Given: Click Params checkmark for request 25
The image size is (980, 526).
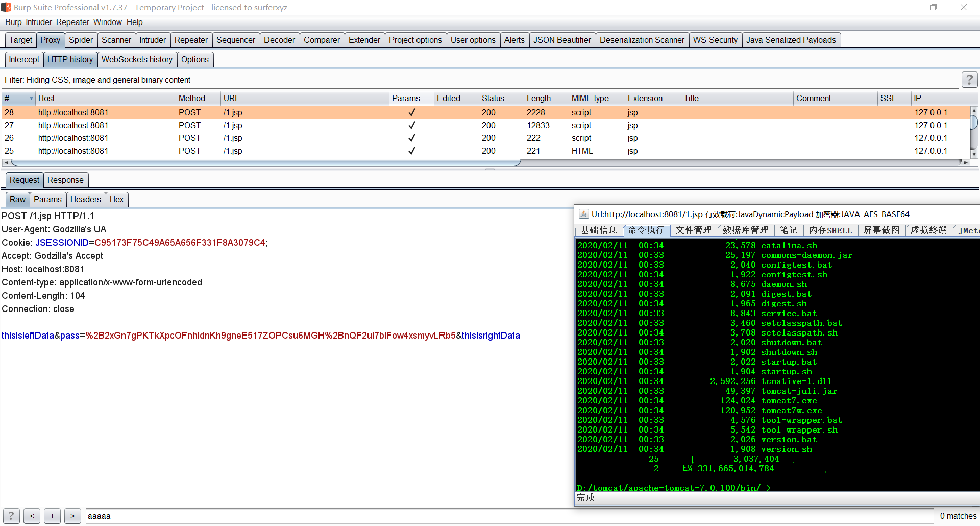Looking at the screenshot, I should (411, 151).
